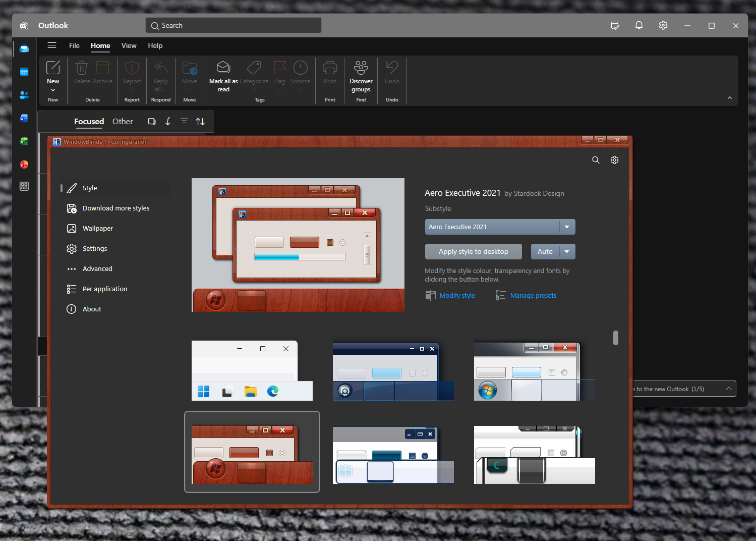
Task: Click the Modify style link
Action: (457, 296)
